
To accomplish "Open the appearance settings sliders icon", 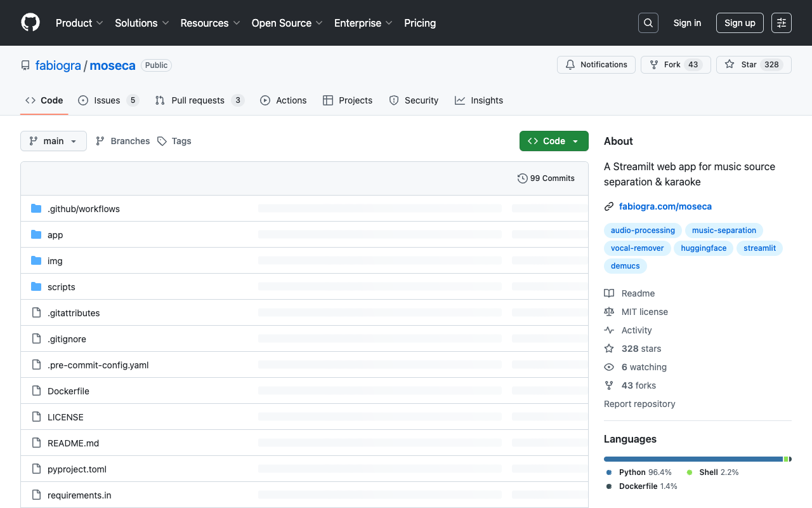I will [782, 23].
